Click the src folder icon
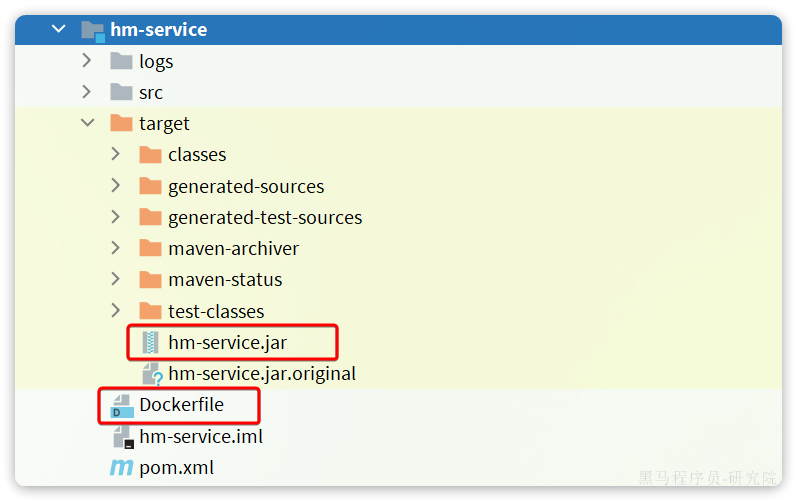Screen dimensions: 797x503 point(121,92)
